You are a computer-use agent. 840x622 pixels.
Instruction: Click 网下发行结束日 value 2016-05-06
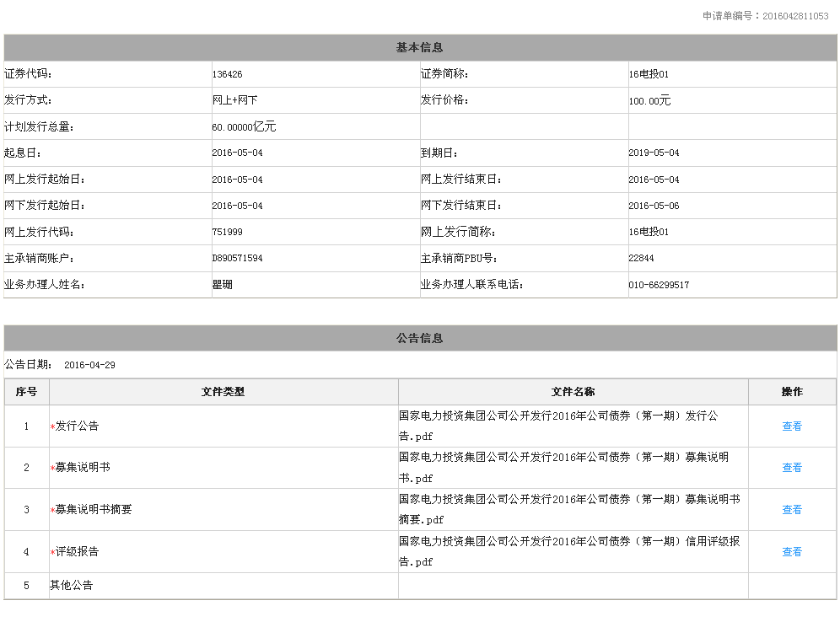pos(654,206)
